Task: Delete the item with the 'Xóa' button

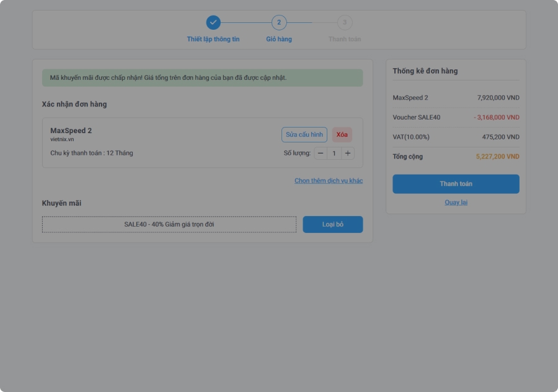Action: [x=342, y=135]
